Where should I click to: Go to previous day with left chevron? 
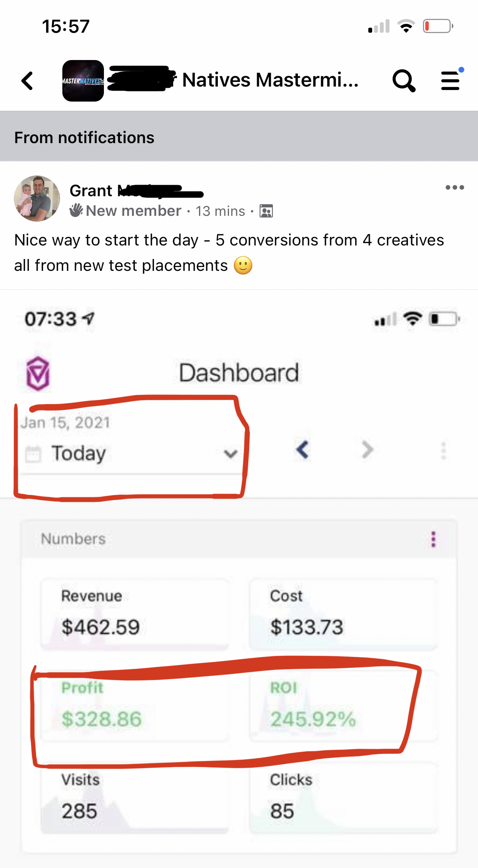303,450
